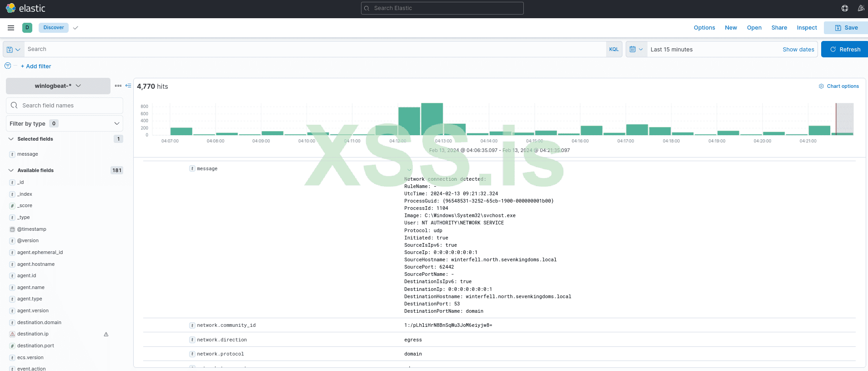Screen dimensions: 868x371
Task: Select the histogram bar at 04:07:00
Action: (x=181, y=132)
